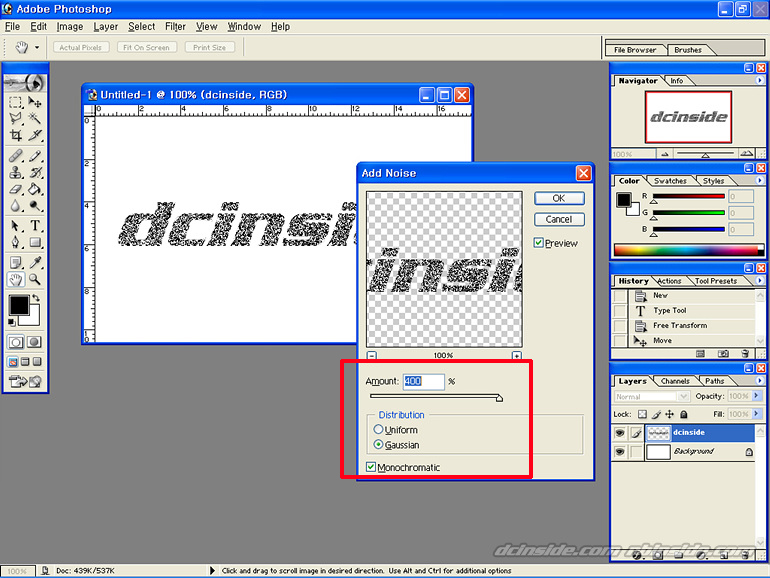Screen dimensions: 770x578
Task: Open the Navigator panel options menu
Action: tap(760, 80)
